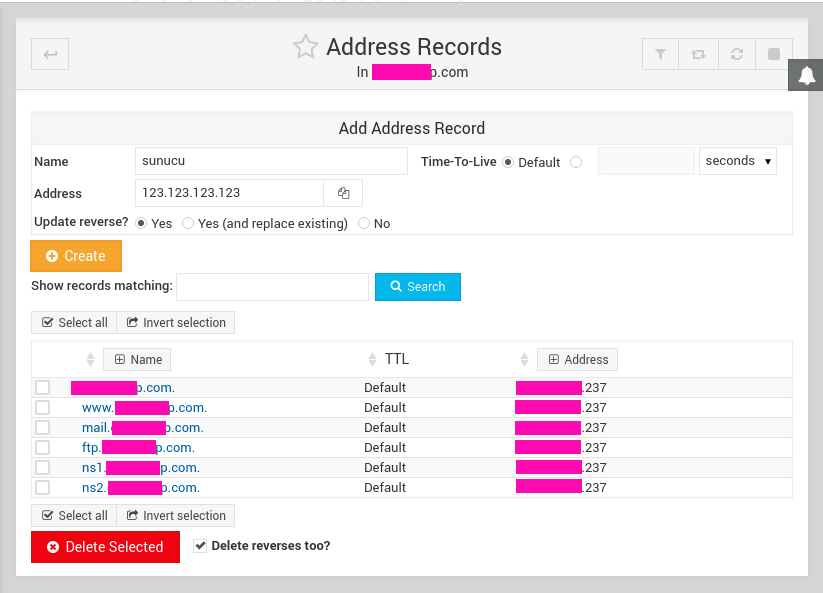The image size is (823, 593).
Task: Open the notifications bell
Action: coord(806,76)
